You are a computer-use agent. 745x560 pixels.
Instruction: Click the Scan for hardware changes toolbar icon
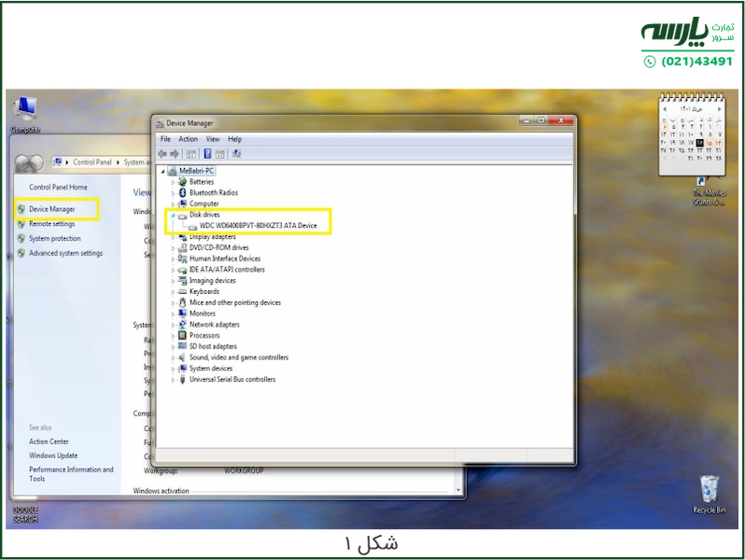pyautogui.click(x=236, y=154)
